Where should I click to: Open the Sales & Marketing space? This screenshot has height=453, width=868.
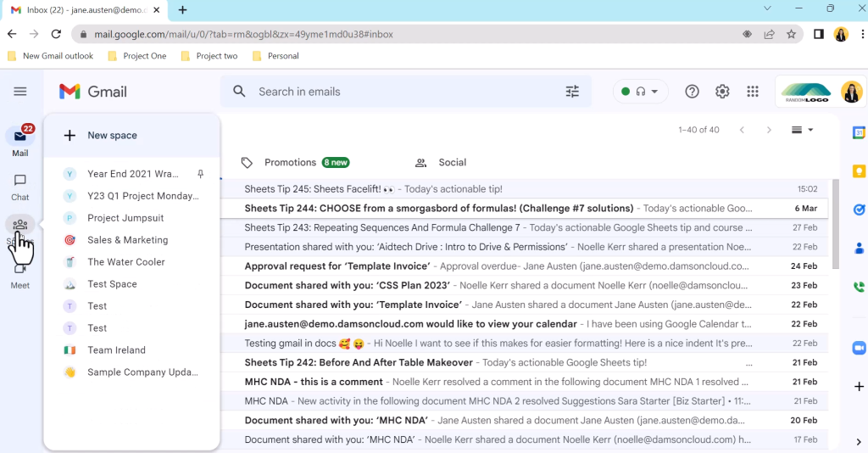(x=131, y=240)
